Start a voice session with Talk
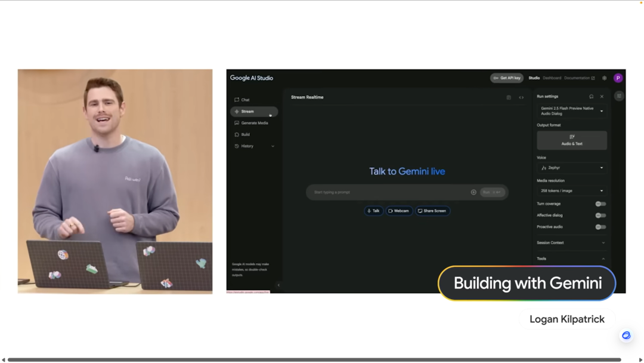Screen dimensions: 644x363 click(374, 211)
